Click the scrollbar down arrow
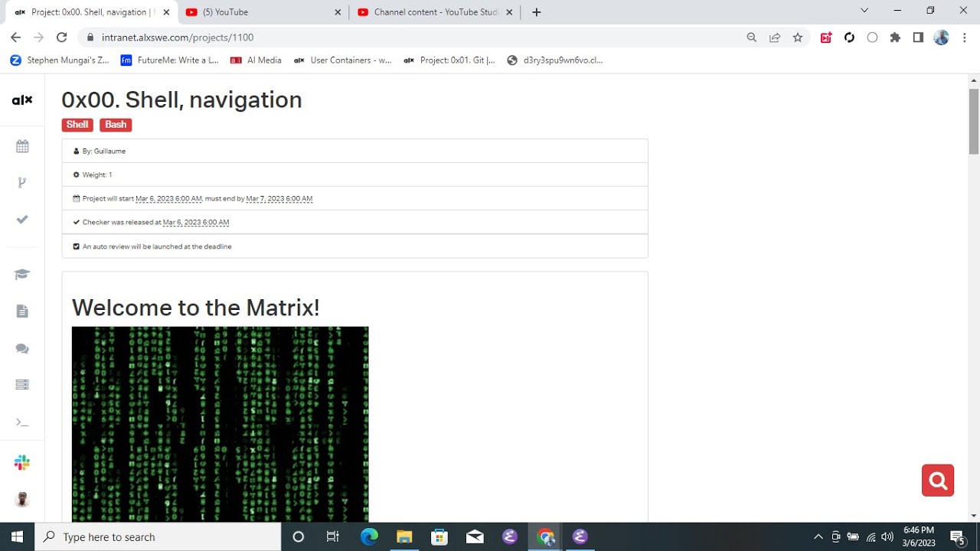The width and height of the screenshot is (980, 551). [x=974, y=516]
